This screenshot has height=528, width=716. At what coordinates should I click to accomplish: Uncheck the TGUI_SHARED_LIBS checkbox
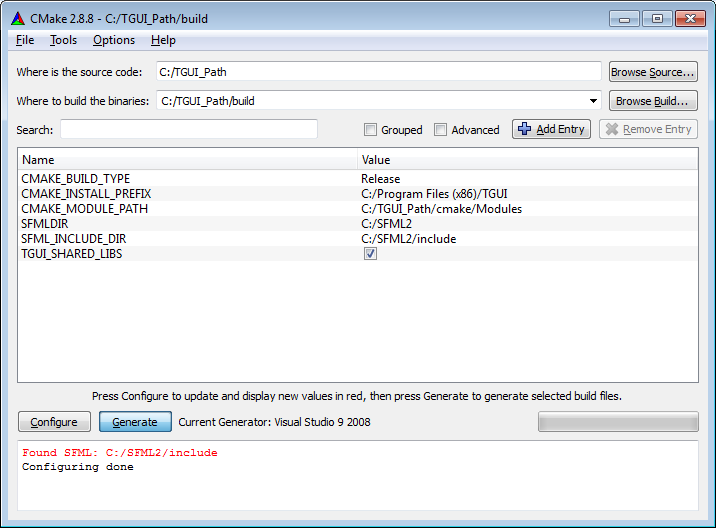tap(370, 253)
